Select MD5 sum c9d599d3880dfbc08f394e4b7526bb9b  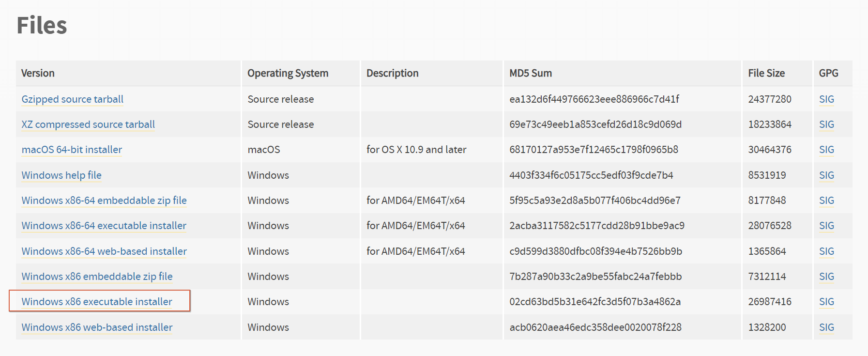[x=596, y=251]
